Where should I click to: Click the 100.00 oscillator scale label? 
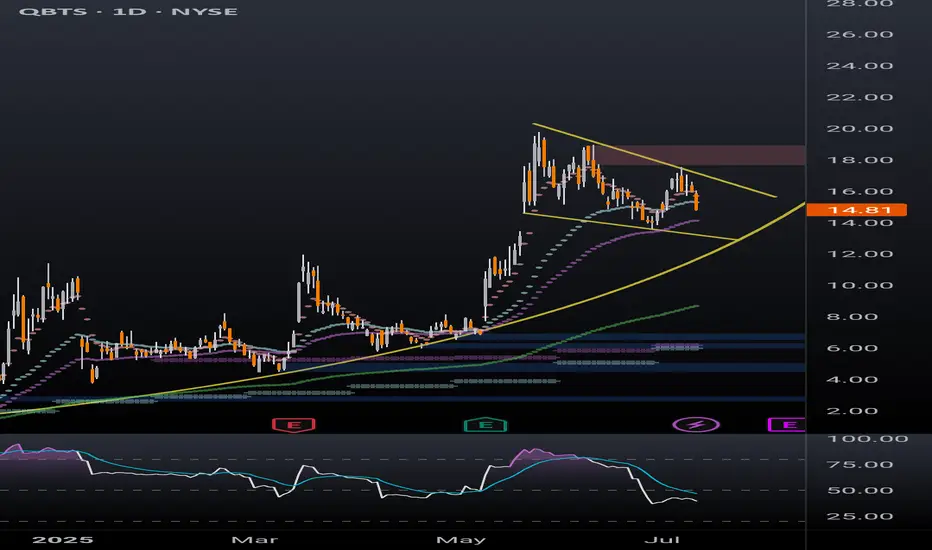pos(867,439)
